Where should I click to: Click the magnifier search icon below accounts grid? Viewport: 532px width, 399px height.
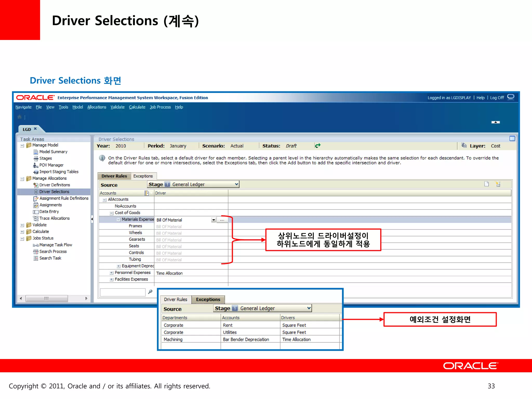click(150, 292)
